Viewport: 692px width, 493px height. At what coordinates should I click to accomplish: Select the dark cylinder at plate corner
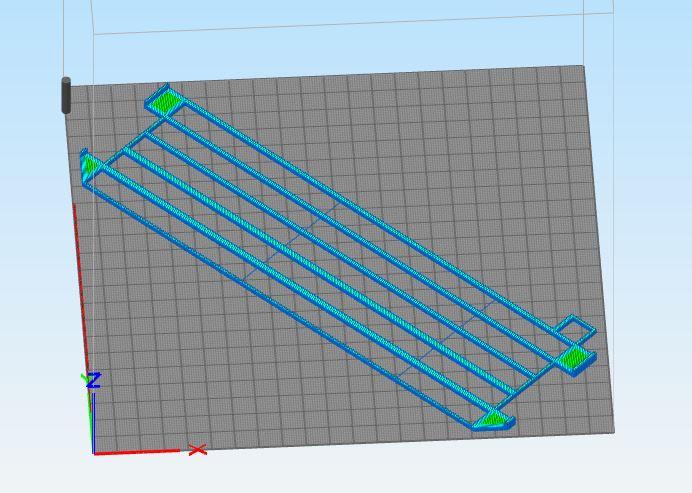(66, 95)
